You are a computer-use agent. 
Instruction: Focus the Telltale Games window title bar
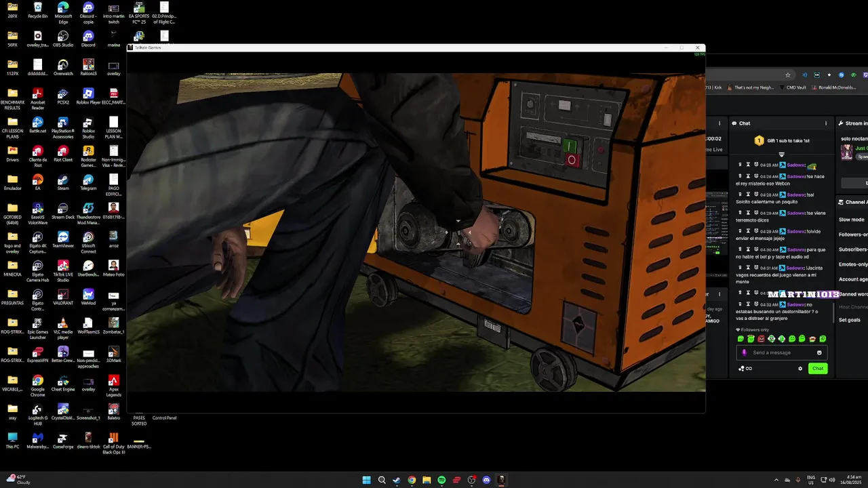416,47
